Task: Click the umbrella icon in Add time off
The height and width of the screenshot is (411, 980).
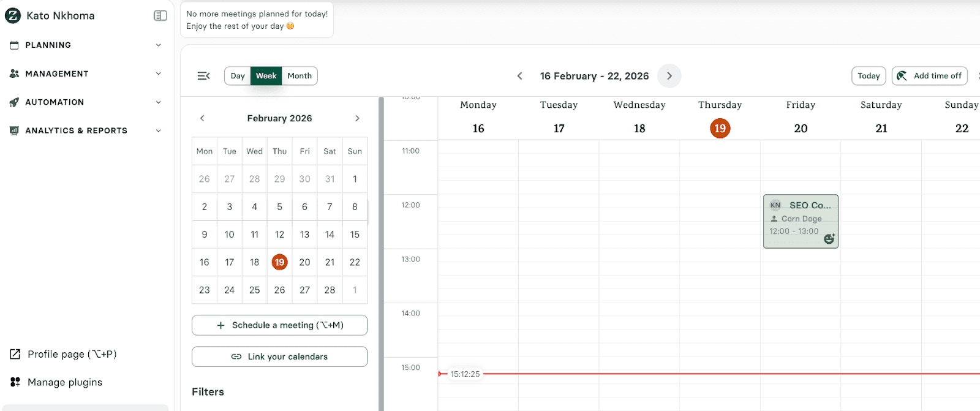Action: (x=902, y=76)
